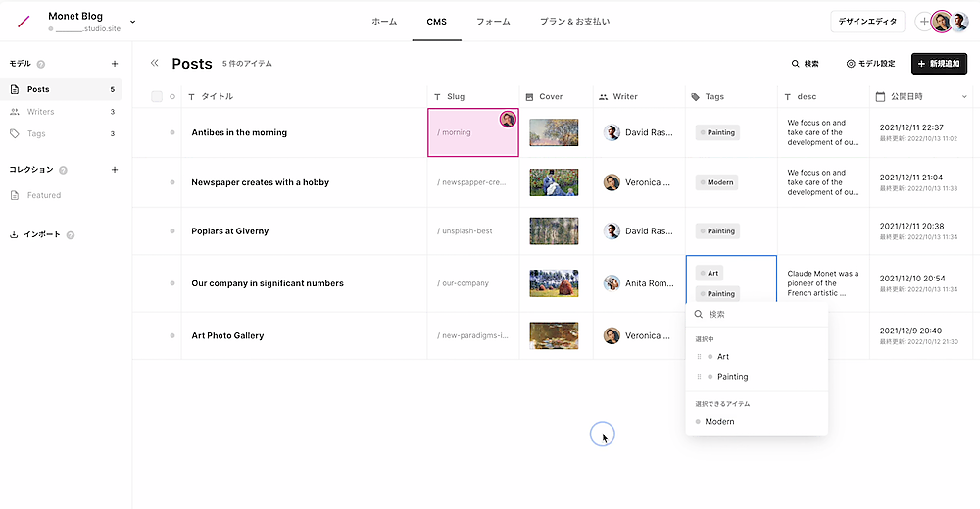The image size is (980, 509).
Task: Click the plus icon beside コレクション
Action: click(115, 170)
